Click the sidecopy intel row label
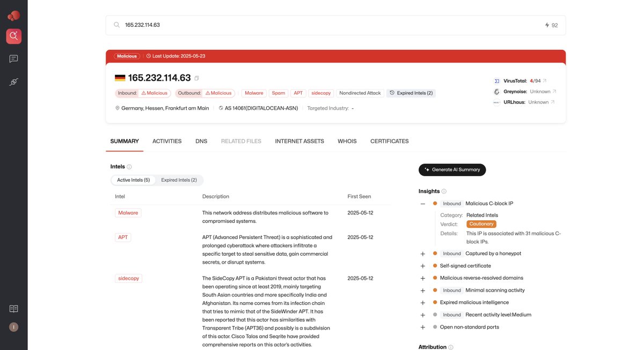Viewport: 644px width, 350px height. pyautogui.click(x=129, y=278)
